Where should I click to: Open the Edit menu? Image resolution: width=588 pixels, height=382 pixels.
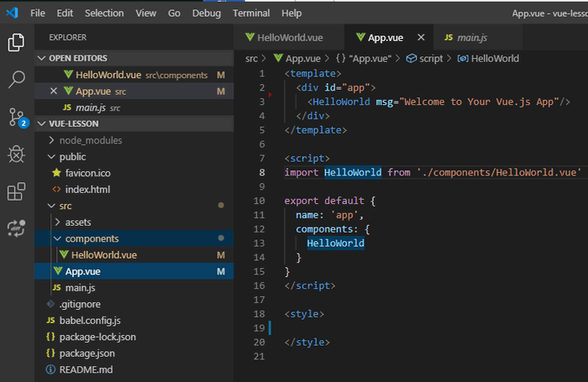coord(65,13)
